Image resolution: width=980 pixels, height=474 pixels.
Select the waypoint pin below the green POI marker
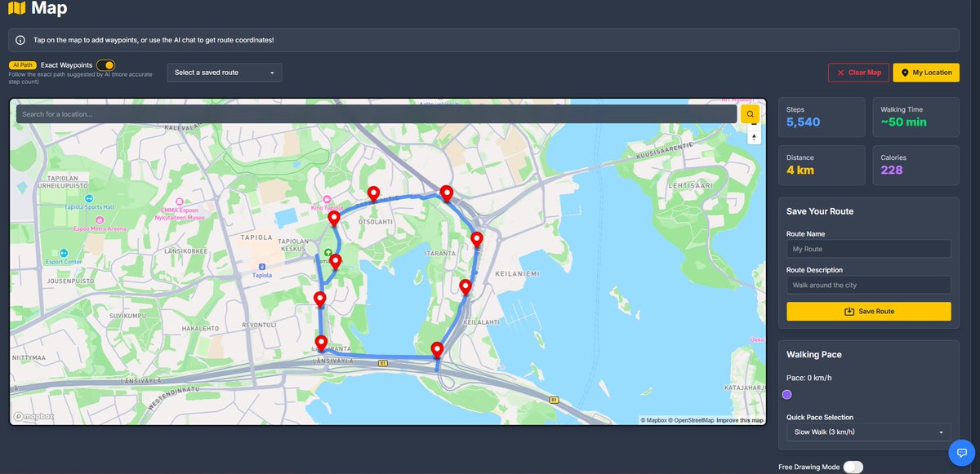click(x=335, y=263)
